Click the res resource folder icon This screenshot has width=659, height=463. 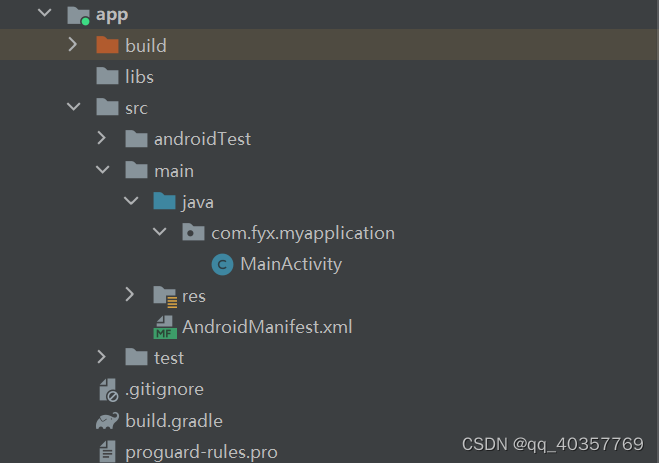click(x=165, y=296)
